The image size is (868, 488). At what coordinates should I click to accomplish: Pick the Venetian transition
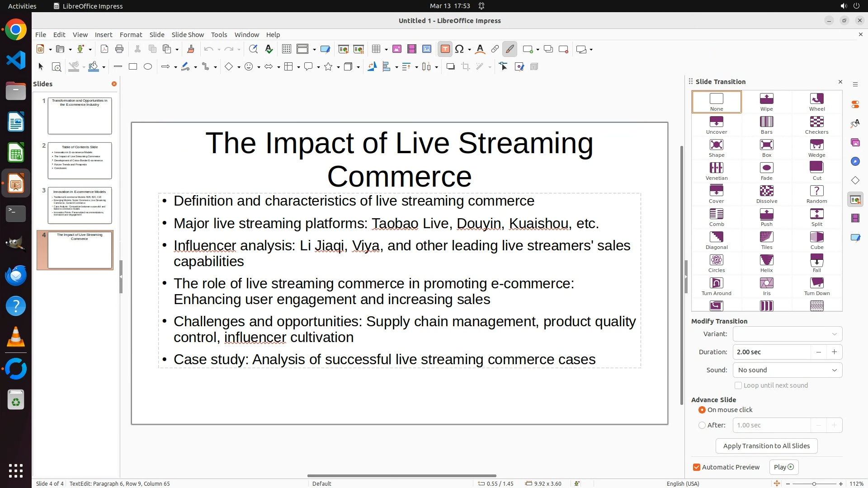716,171
